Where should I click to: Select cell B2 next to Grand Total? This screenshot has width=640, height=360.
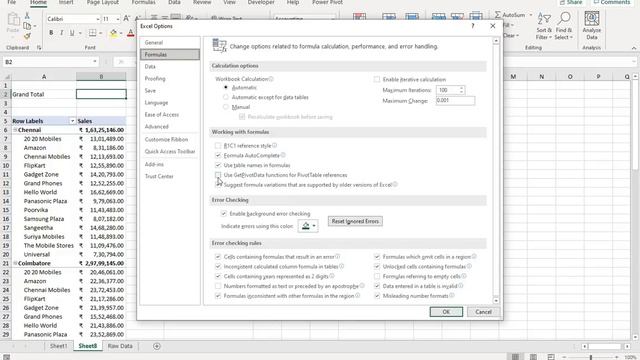coord(101,94)
